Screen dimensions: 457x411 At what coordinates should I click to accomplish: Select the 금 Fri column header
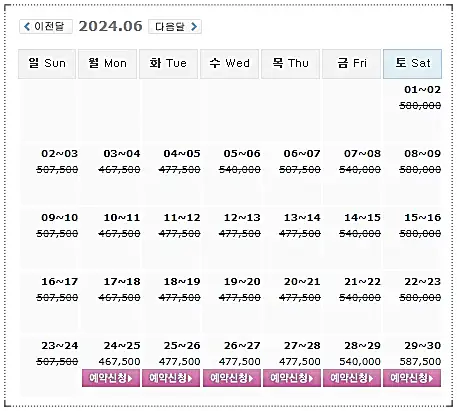pyautogui.click(x=351, y=64)
